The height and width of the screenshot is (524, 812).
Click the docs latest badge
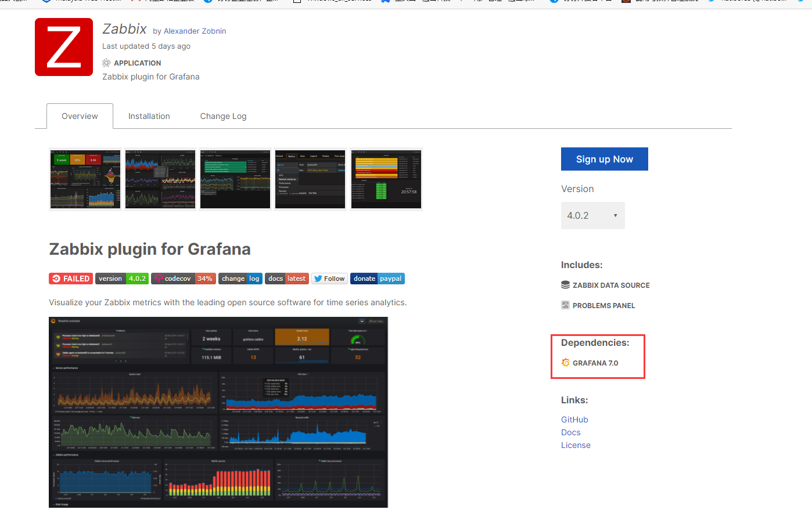[x=286, y=279]
